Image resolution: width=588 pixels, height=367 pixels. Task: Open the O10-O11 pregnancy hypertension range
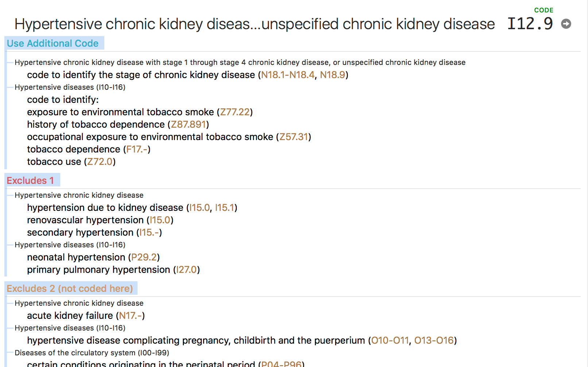coord(390,340)
